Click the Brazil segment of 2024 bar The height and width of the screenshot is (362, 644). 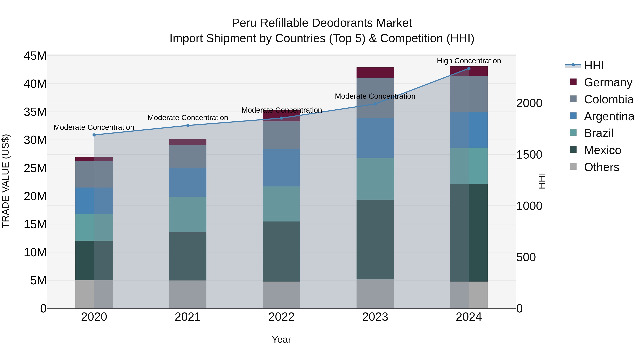(x=469, y=166)
